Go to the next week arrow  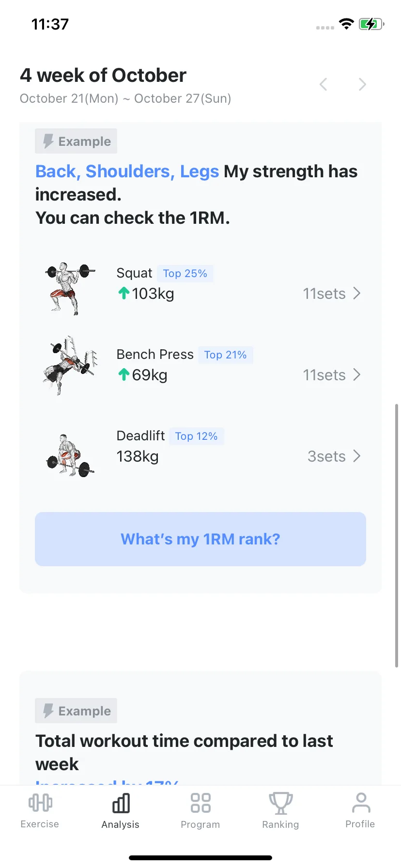pyautogui.click(x=362, y=84)
